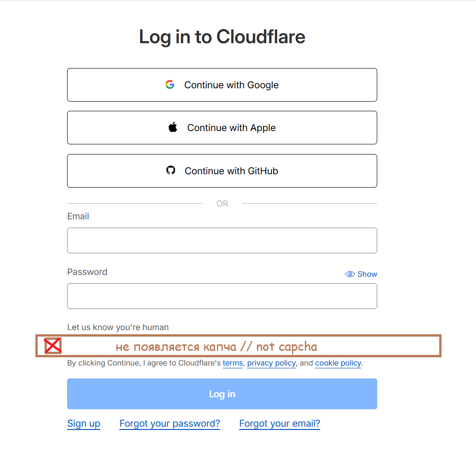
Task: Choose the Continue with Apple text
Action: point(231,128)
